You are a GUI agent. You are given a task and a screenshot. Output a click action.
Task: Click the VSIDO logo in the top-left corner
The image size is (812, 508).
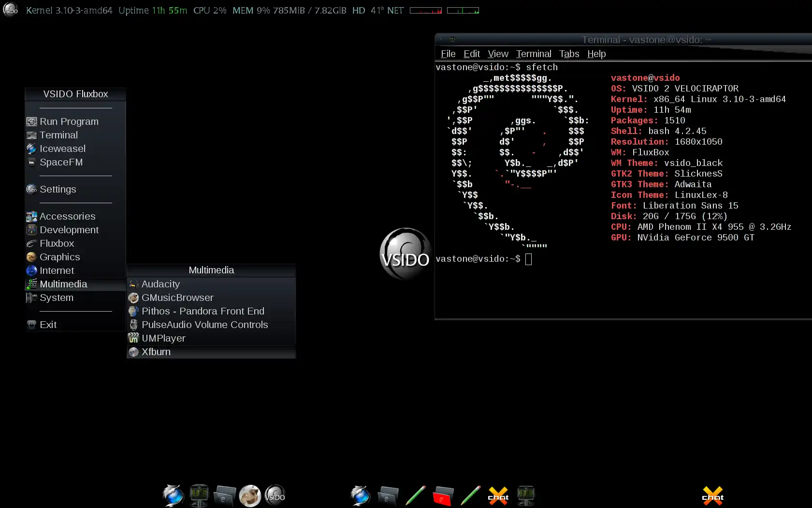click(11, 10)
